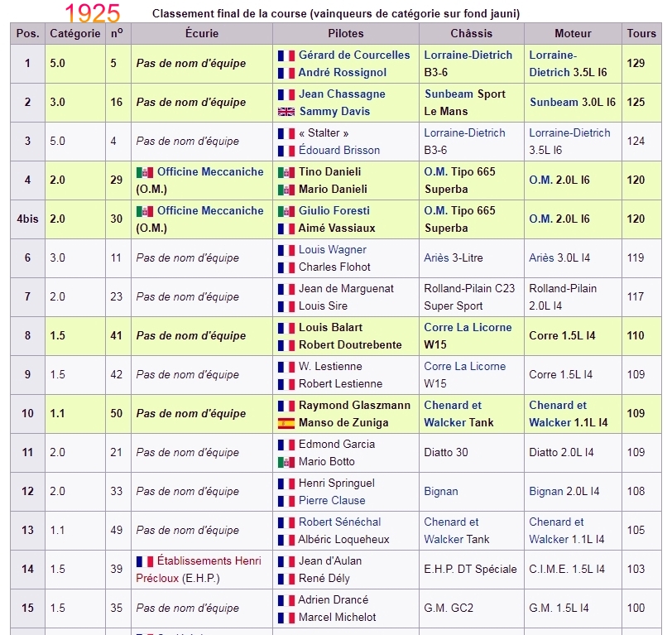The width and height of the screenshot is (672, 635).
Task: Follow the Giulio Foresti link
Action: pos(334,211)
